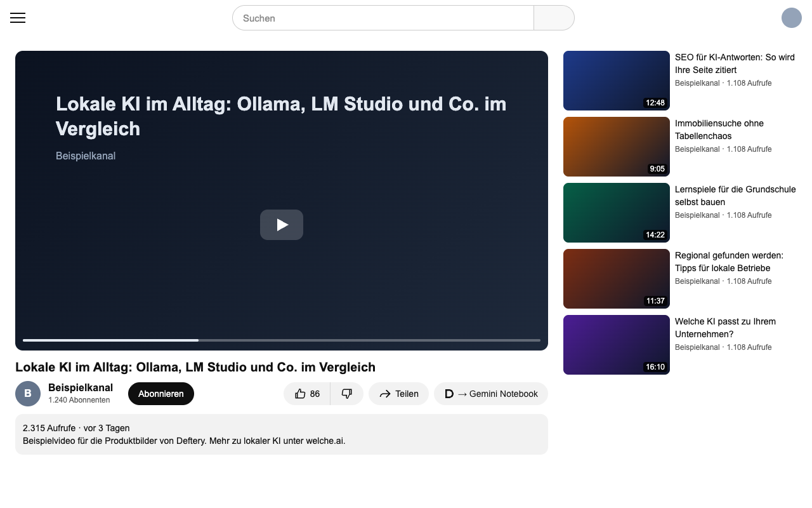Open Immobiliensuche ohne Tabellenchaos thumbnail
This screenshot has height=508, width=812.
617,147
